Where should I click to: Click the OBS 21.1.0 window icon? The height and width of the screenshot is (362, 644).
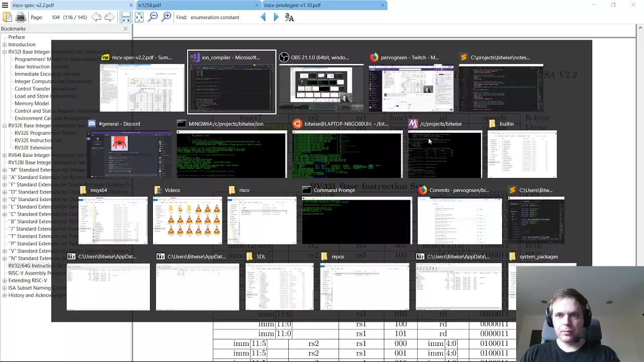284,57
